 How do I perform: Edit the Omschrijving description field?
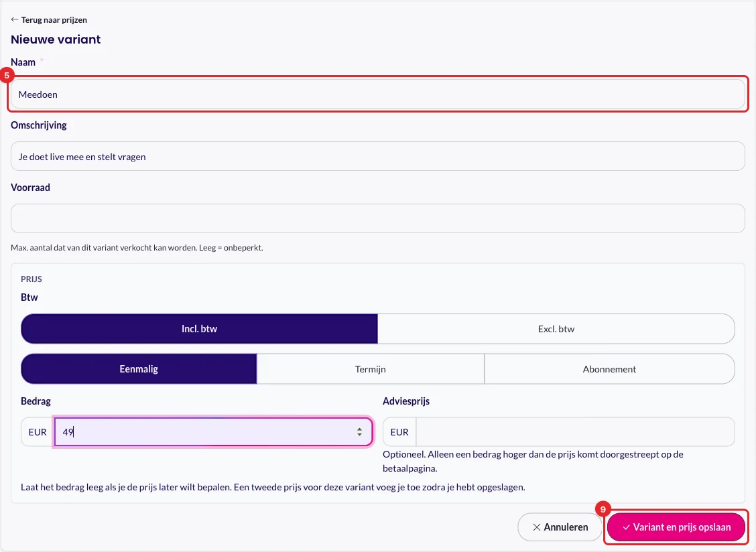coord(377,156)
